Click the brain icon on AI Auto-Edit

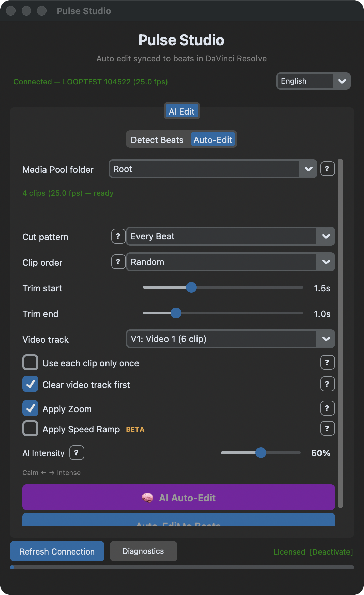click(x=147, y=498)
